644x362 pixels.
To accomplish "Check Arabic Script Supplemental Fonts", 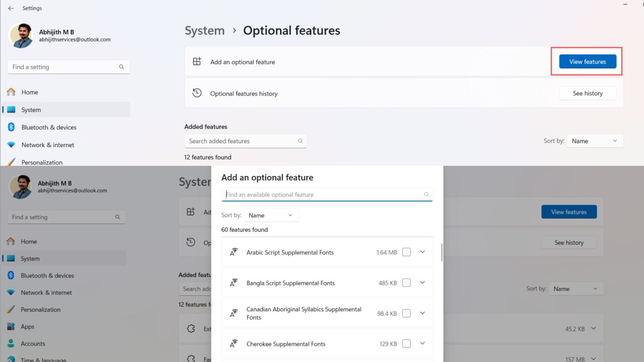I will 406,252.
